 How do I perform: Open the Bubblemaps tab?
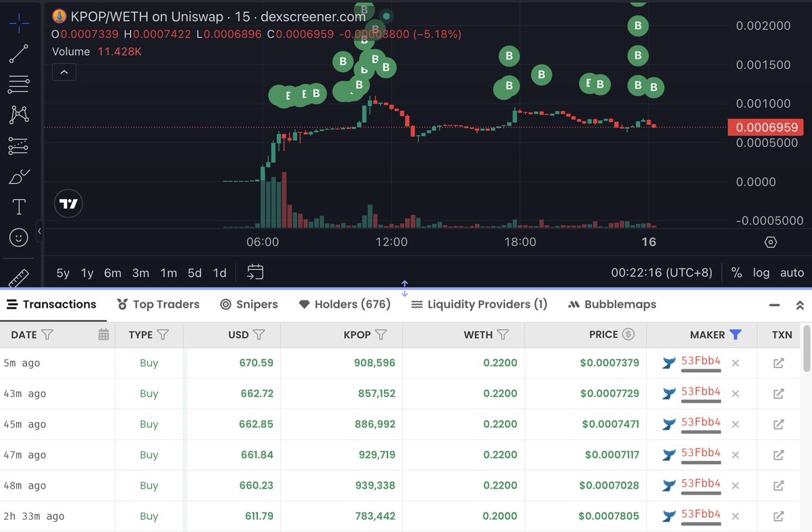(612, 304)
